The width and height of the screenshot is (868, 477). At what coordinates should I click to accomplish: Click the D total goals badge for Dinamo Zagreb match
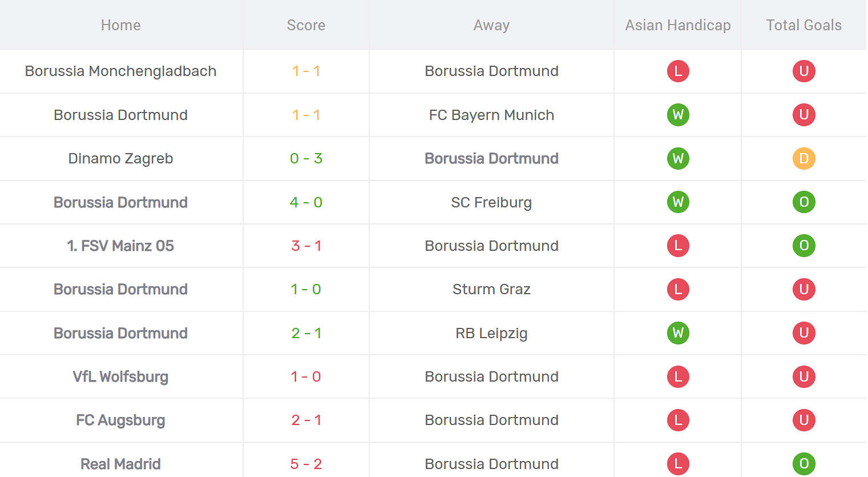[x=804, y=158]
